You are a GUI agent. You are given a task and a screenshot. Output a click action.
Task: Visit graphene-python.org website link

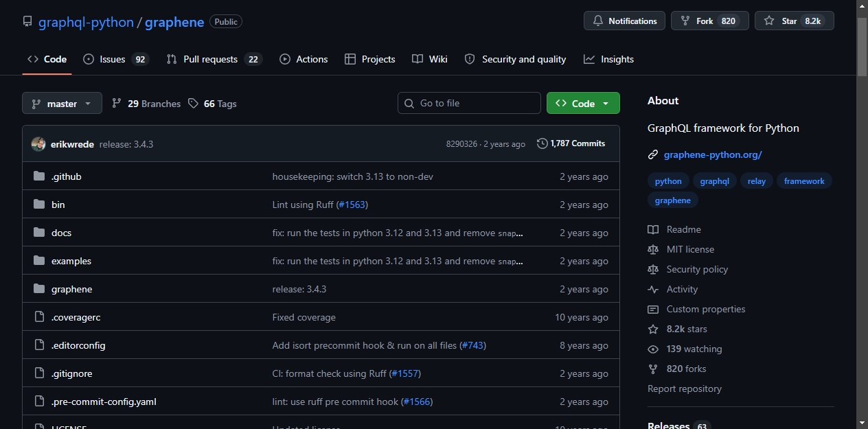pyautogui.click(x=713, y=154)
